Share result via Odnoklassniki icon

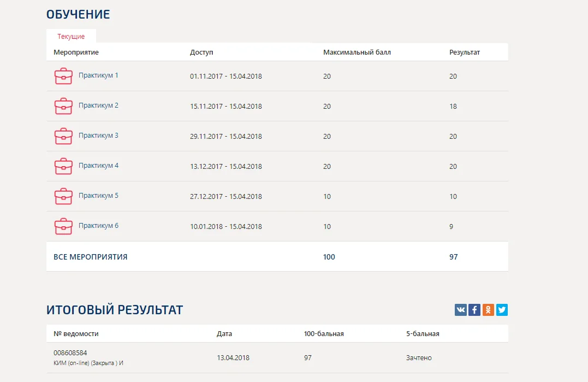click(x=488, y=310)
